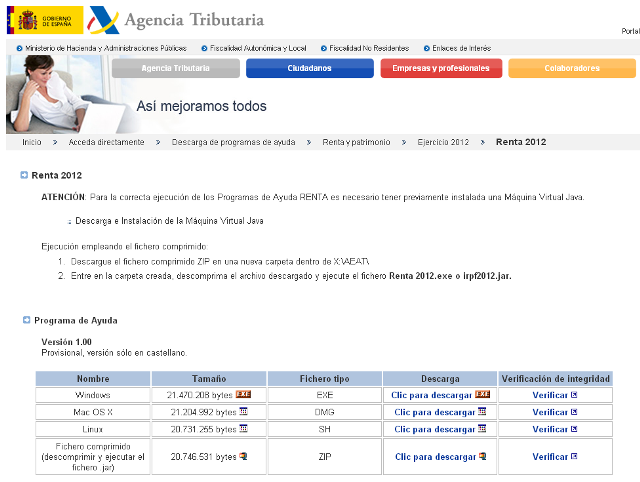
Task: Open the Colaboradores tab
Action: click(x=572, y=68)
